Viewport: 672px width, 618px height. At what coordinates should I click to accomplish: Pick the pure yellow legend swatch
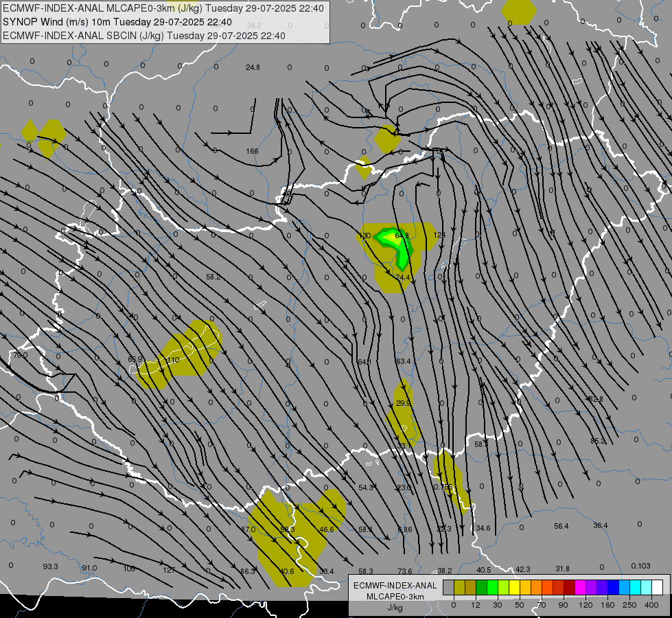tap(514, 587)
